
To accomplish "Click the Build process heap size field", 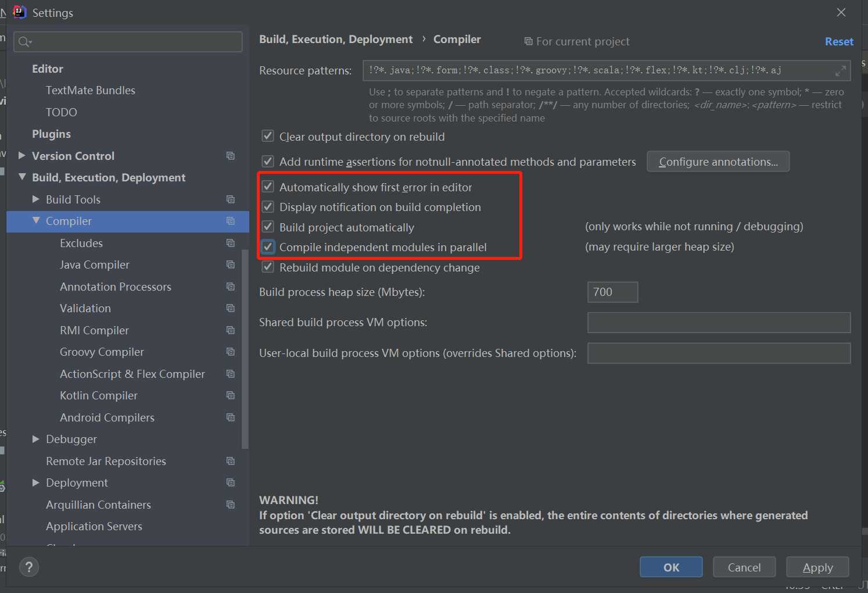I will [612, 292].
